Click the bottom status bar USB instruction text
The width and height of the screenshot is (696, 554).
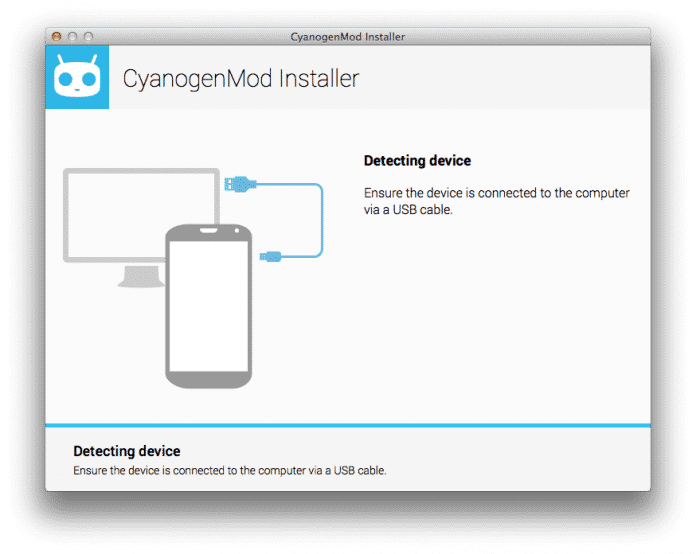[229, 470]
